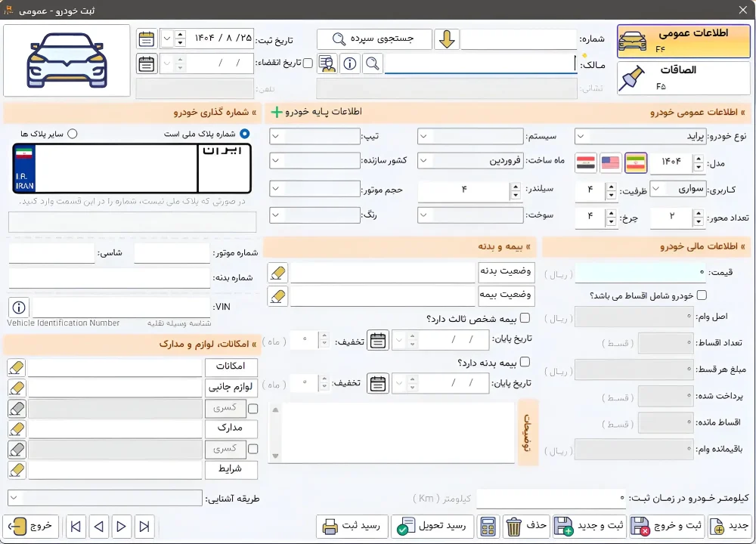
Task: Toggle the second کسری checkbox under مدارک
Action: pos(253,449)
